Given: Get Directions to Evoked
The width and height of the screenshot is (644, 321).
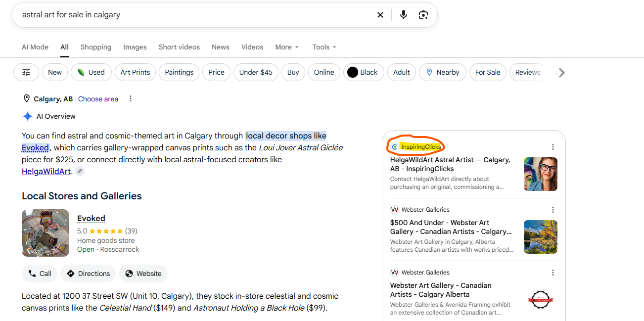Looking at the screenshot, I should click(x=88, y=274).
